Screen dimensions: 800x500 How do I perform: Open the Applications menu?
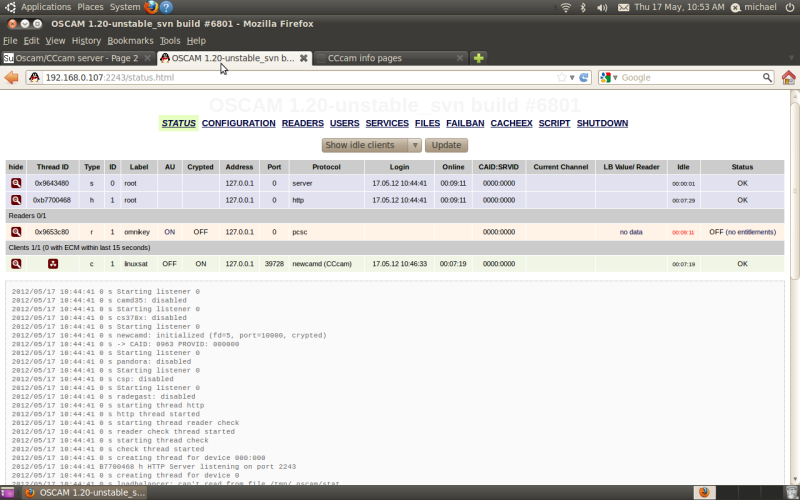(x=46, y=7)
